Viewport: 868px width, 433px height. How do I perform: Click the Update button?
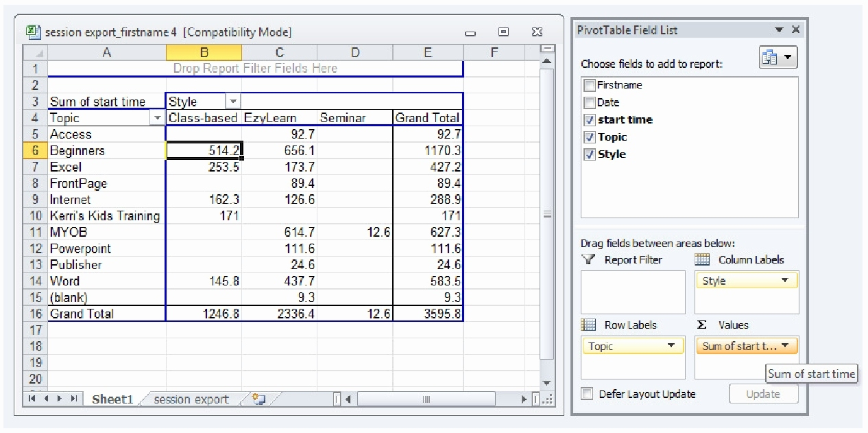click(763, 394)
